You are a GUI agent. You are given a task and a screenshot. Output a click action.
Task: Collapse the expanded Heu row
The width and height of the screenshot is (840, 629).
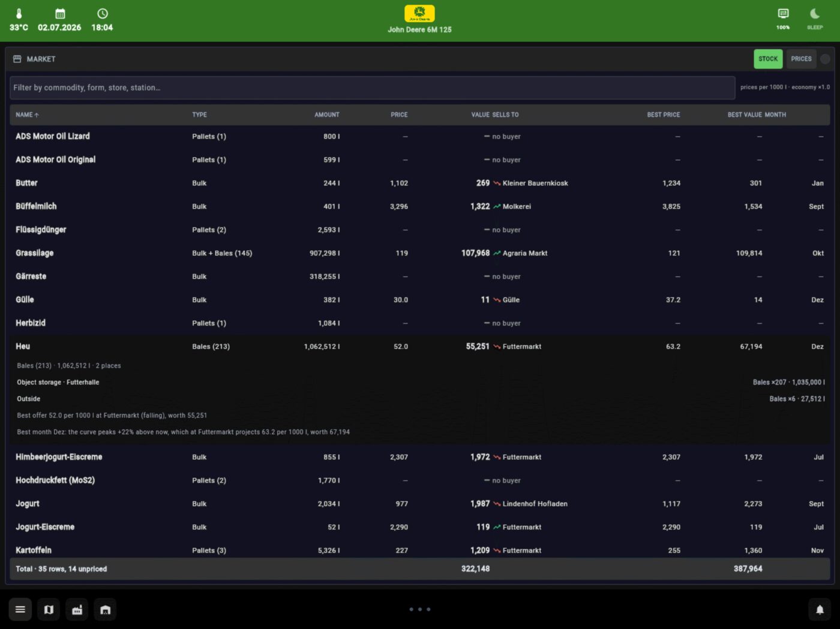(x=420, y=347)
